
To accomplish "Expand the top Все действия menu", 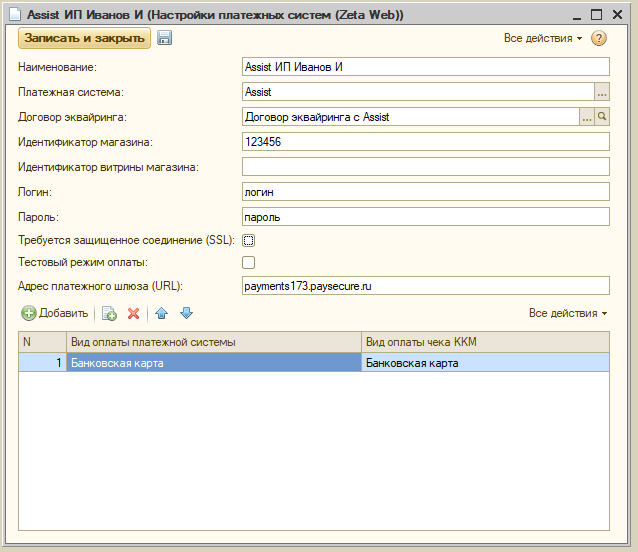I will (x=543, y=38).
